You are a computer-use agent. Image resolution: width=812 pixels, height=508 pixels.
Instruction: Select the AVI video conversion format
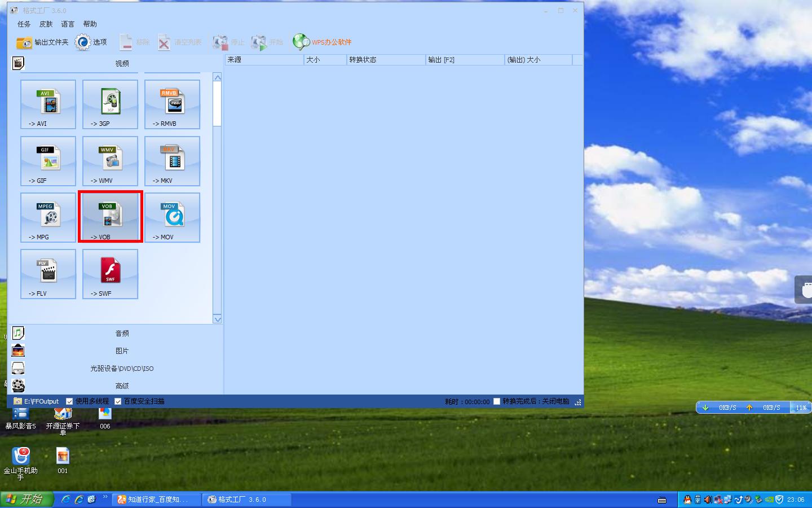tap(48, 104)
